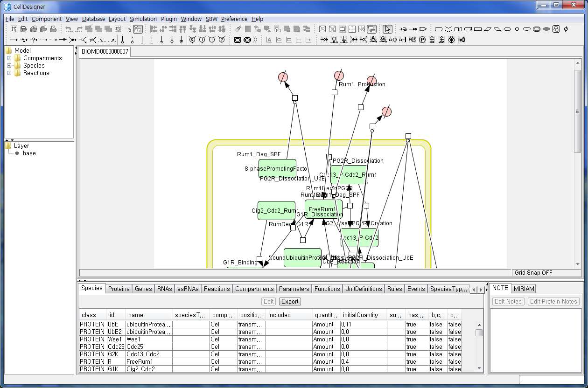Select the State Transition arrow tool
The height and width of the screenshot is (388, 588).
(14, 40)
